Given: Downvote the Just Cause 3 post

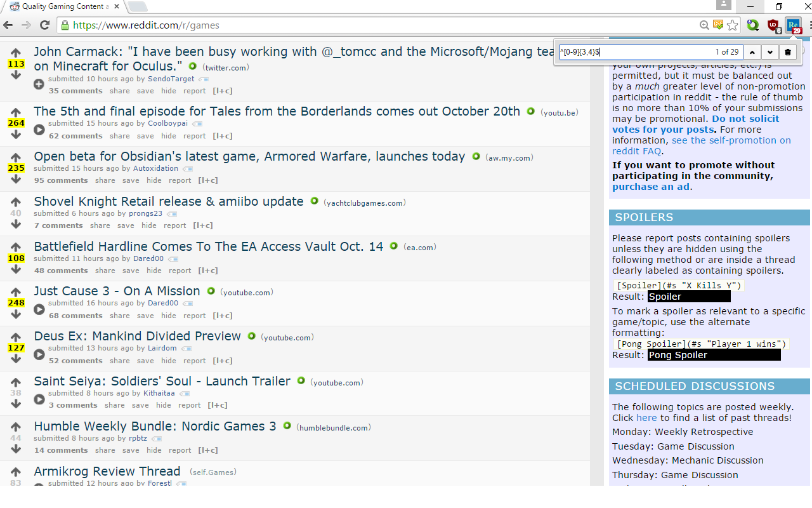Looking at the screenshot, I should 16,314.
